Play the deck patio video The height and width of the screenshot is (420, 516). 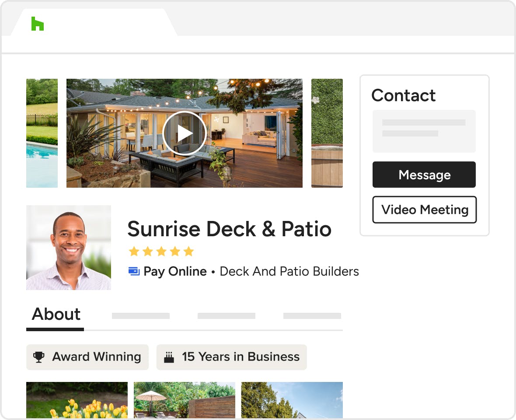coord(184,133)
